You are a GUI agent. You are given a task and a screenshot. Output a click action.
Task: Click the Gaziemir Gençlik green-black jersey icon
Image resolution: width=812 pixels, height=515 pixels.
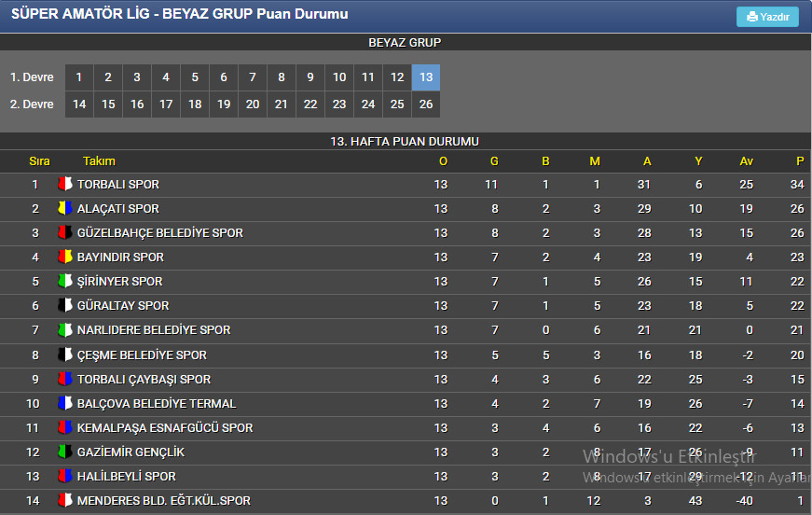click(64, 452)
